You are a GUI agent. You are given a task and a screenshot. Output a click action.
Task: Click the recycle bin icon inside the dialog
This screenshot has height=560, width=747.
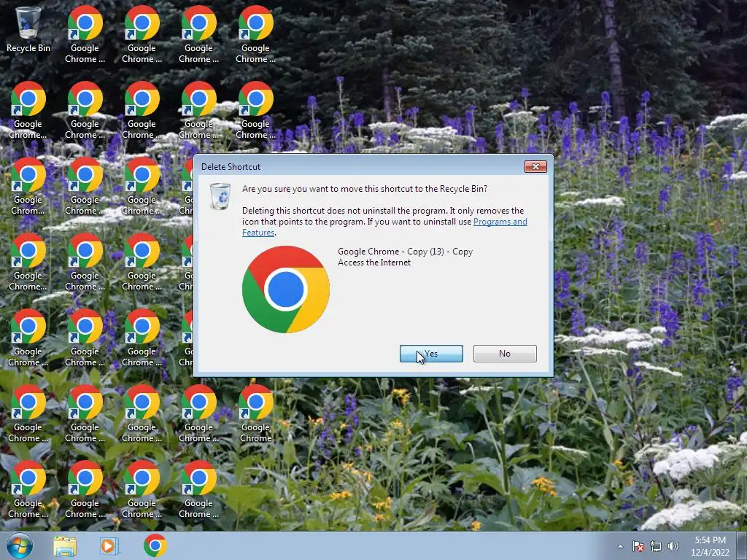[x=220, y=196]
